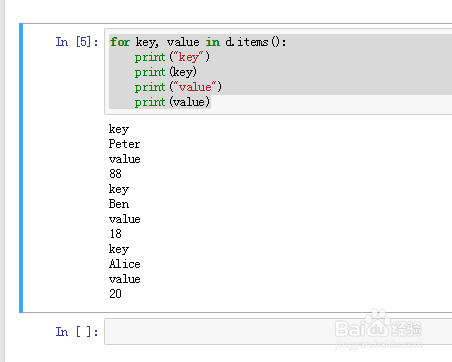The image size is (452, 362).
Task: Click the Baidu watermark logo
Action: tap(378, 328)
